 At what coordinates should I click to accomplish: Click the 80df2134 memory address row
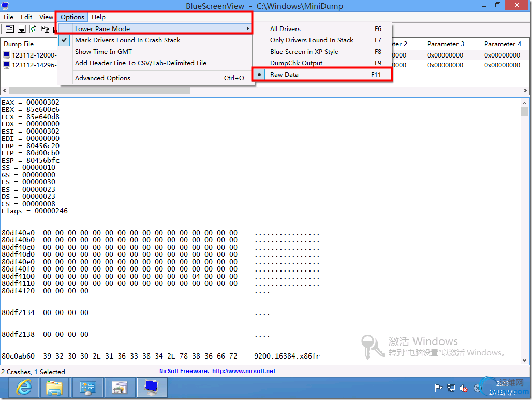point(136,313)
